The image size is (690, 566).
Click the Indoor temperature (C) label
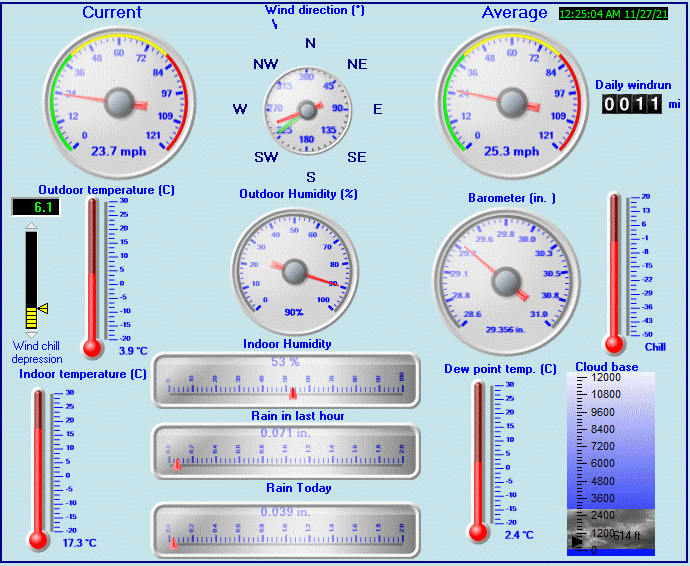pyautogui.click(x=83, y=374)
